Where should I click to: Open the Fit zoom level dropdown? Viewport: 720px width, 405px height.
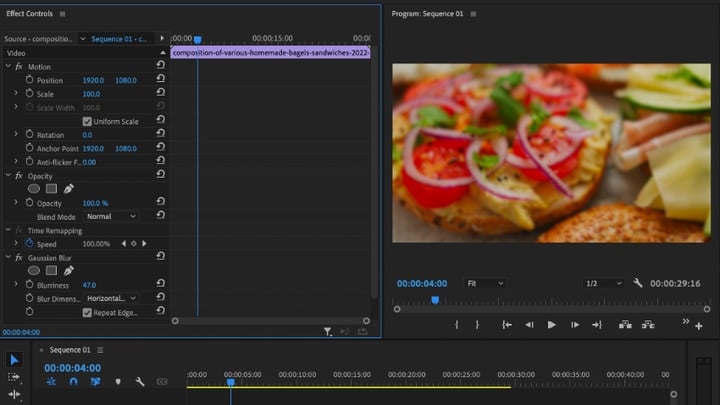484,283
